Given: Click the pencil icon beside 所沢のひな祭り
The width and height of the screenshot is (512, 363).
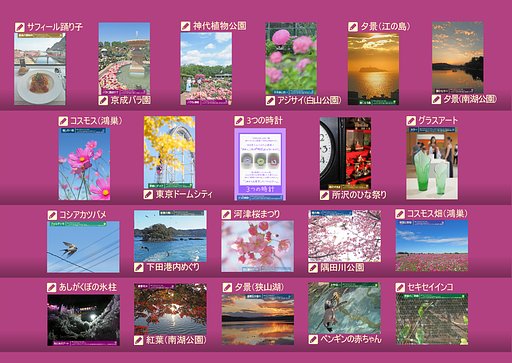Looking at the screenshot, I should (325, 195).
